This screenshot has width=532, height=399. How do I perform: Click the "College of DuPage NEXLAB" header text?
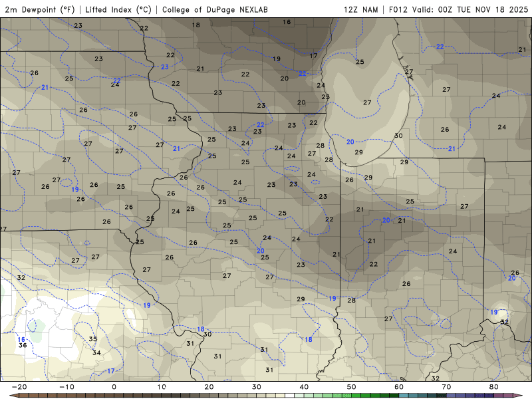[215, 9]
